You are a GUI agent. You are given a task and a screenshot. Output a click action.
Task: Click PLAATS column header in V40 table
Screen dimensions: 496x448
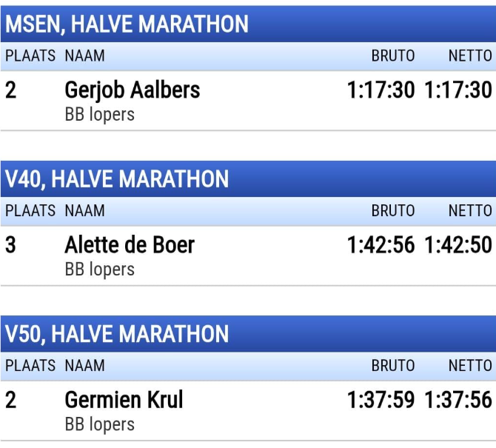[x=30, y=211]
